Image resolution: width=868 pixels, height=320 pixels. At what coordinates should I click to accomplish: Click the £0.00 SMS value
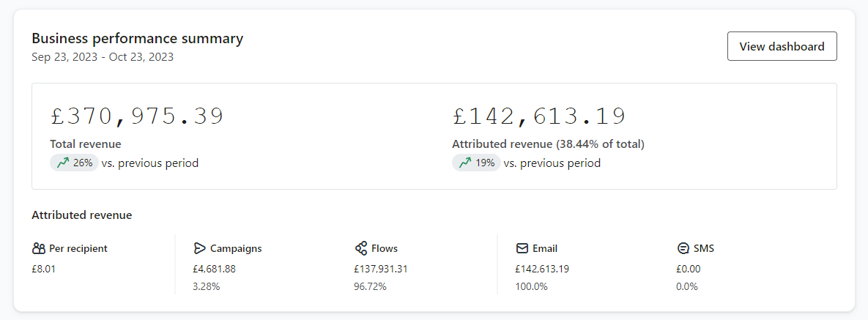(x=688, y=269)
